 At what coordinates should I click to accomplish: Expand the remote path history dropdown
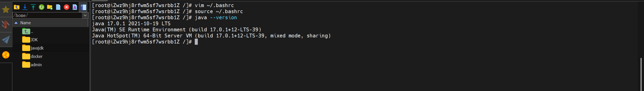click(x=85, y=15)
